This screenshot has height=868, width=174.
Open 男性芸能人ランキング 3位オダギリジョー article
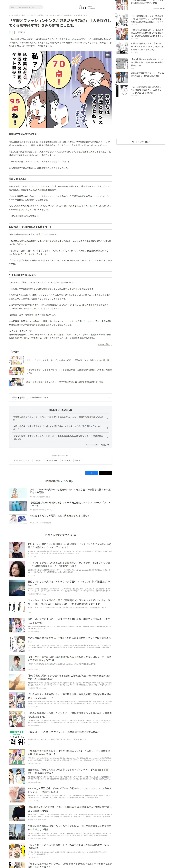click(x=69, y=564)
